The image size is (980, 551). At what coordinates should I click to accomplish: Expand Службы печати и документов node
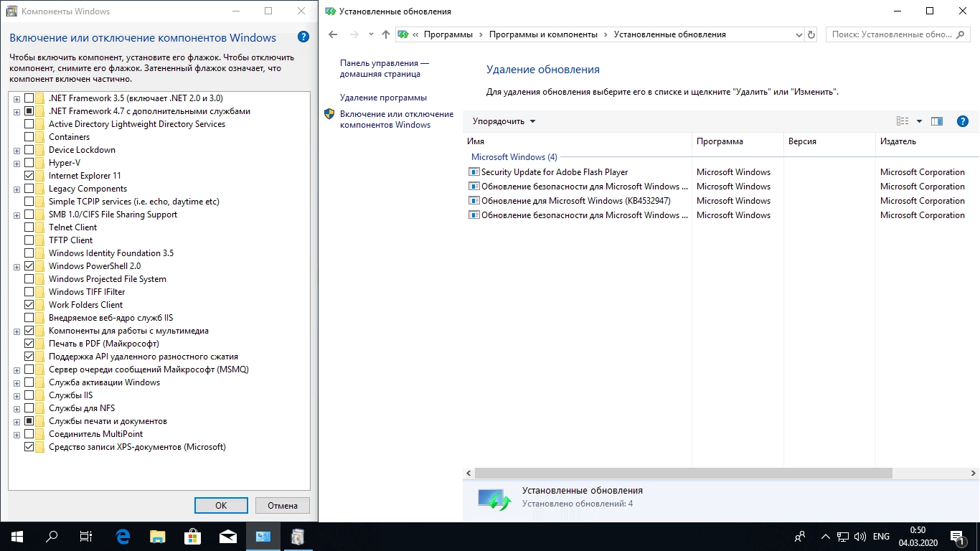pos(17,421)
